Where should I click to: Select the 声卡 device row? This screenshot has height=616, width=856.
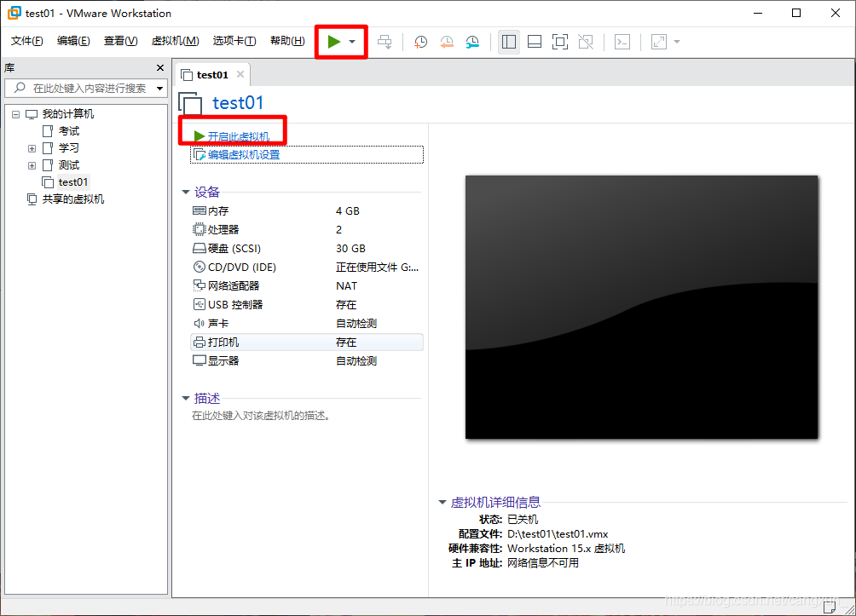click(307, 324)
